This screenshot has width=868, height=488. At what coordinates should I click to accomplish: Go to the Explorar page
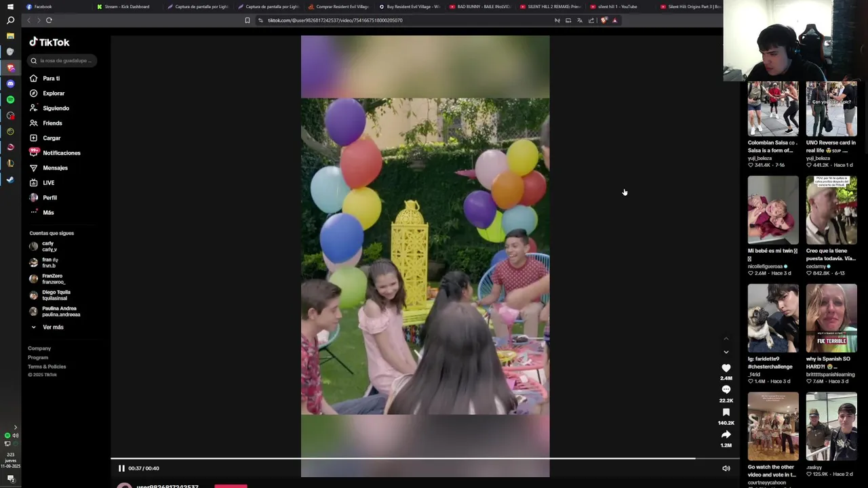click(x=47, y=93)
